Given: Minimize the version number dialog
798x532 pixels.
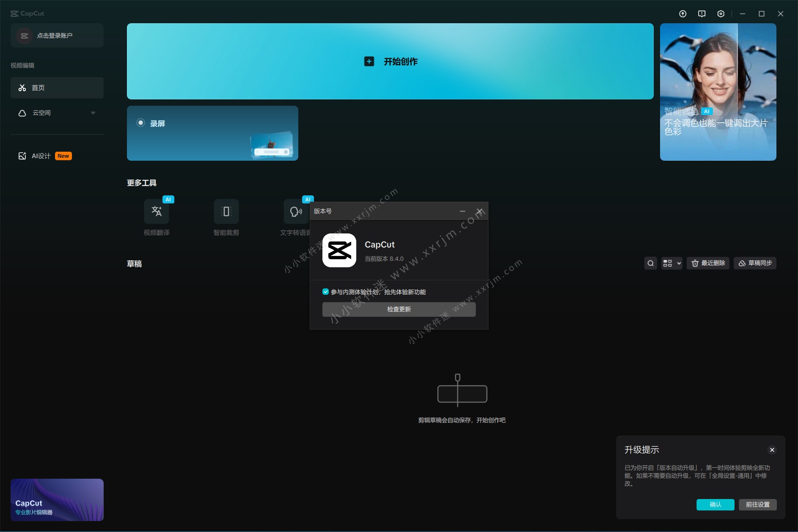Looking at the screenshot, I should pyautogui.click(x=462, y=211).
